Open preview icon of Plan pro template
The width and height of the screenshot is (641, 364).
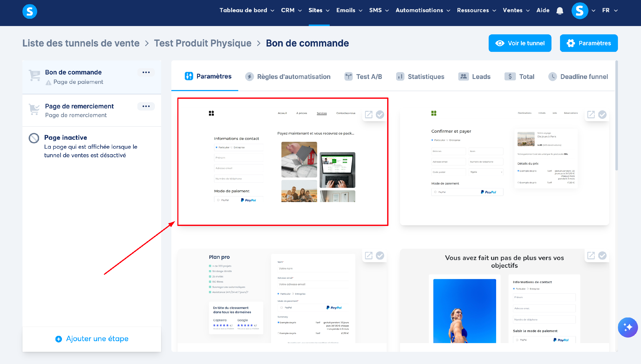point(369,255)
